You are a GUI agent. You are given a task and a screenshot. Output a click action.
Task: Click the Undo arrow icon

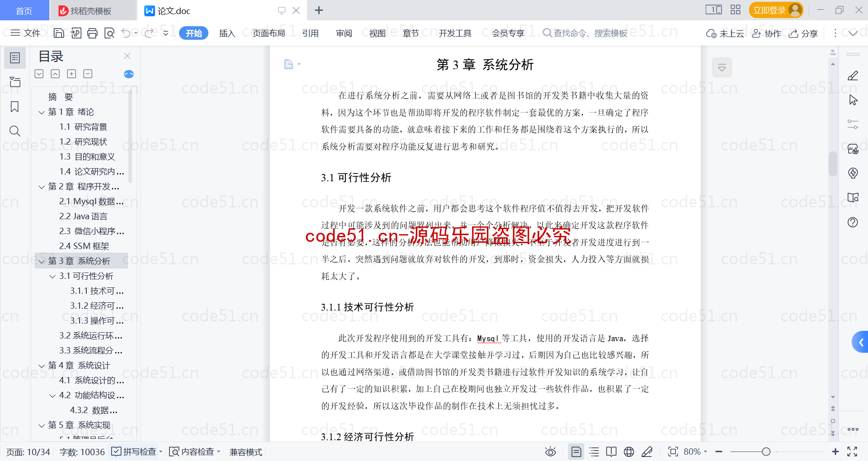pyautogui.click(x=126, y=33)
